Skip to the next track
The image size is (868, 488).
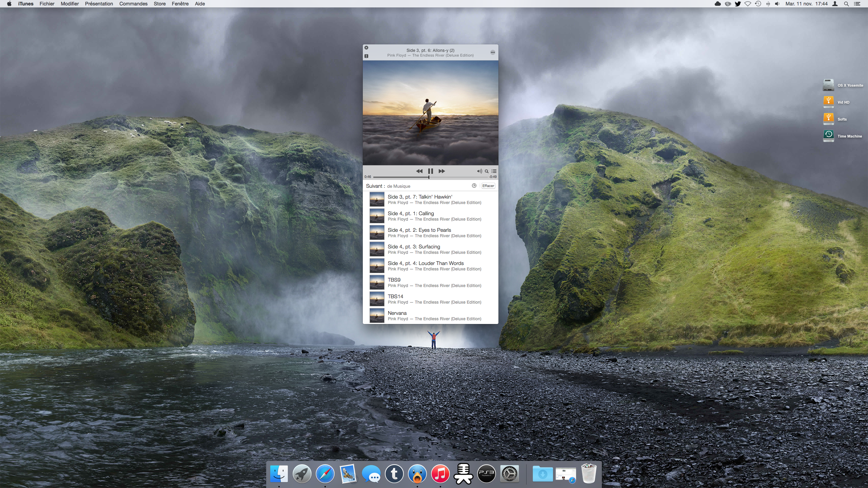pyautogui.click(x=441, y=171)
